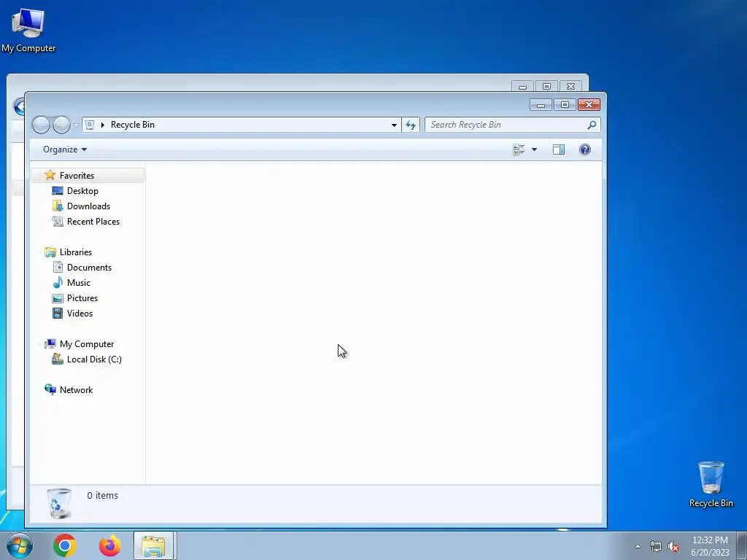Open the Documents library
Image resolution: width=747 pixels, height=560 pixels.
[x=89, y=268]
